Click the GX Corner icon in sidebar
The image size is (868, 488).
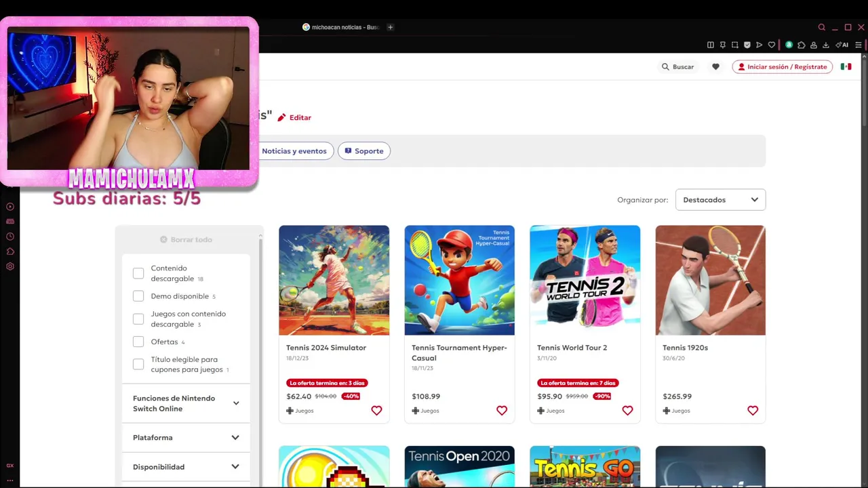10,466
